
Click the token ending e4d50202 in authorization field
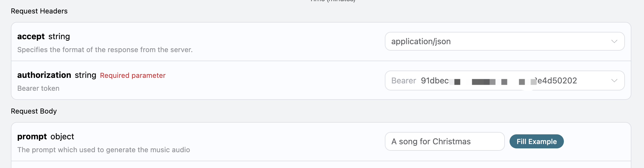point(557,81)
